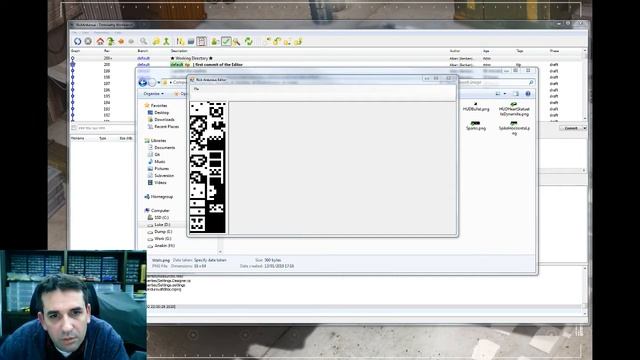The width and height of the screenshot is (640, 360).
Task: Click the yellow folder icon in TortoiseHg toolbar
Action: [156, 41]
